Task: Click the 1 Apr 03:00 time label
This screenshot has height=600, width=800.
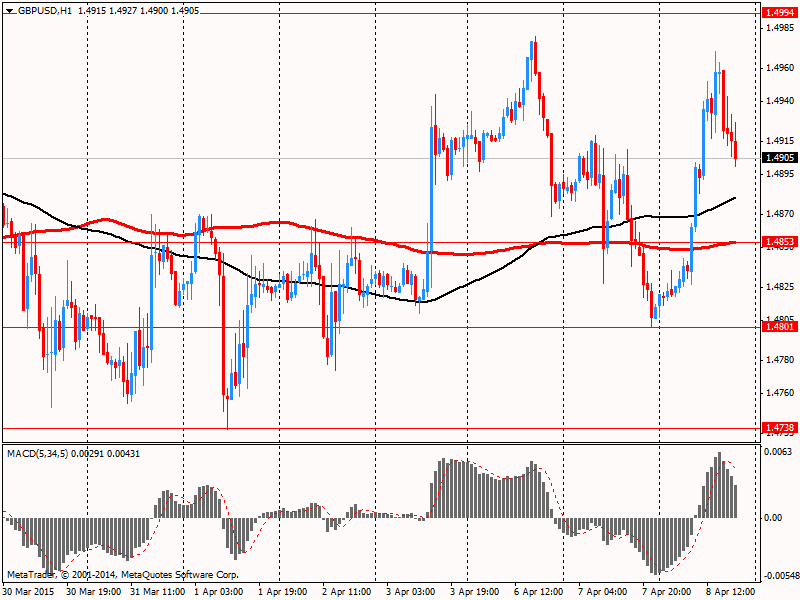Action: pos(218,592)
